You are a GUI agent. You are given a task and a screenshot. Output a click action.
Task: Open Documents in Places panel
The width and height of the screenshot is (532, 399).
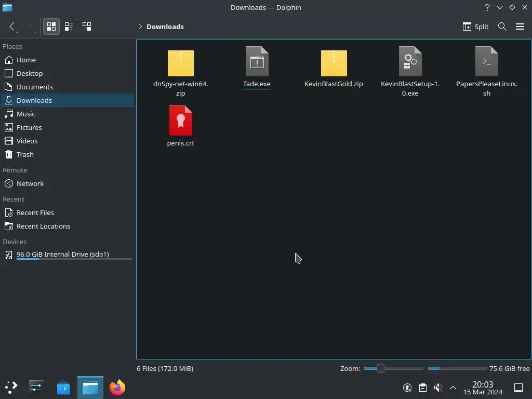pos(68,87)
